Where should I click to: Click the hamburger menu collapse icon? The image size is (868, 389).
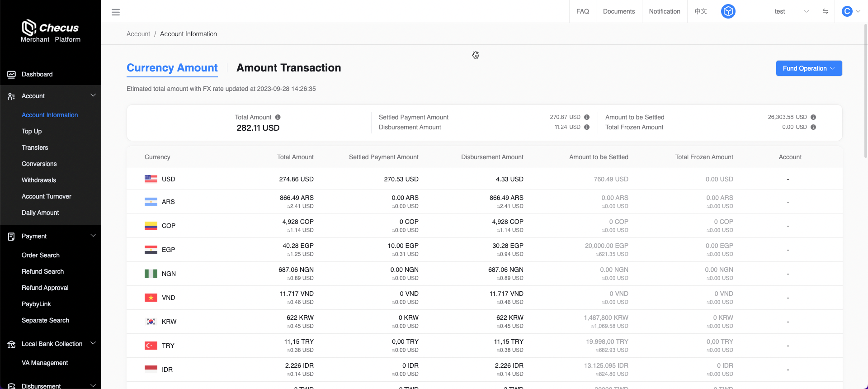(x=116, y=12)
